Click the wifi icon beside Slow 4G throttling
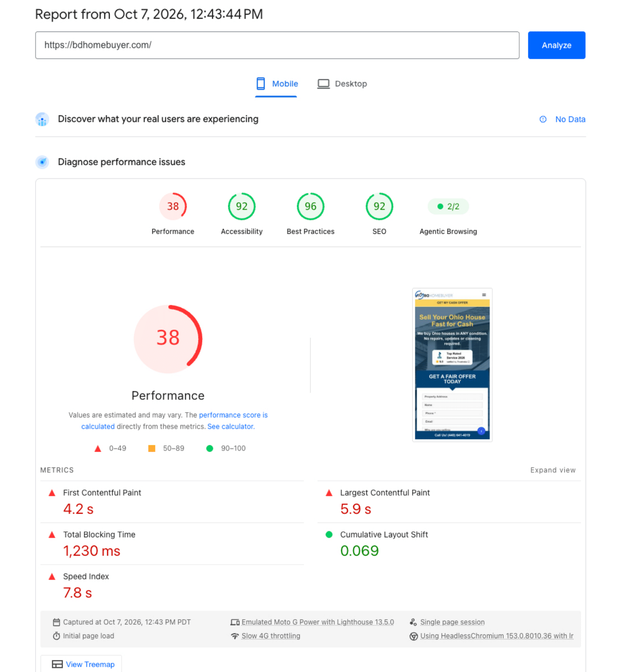 pyautogui.click(x=235, y=636)
